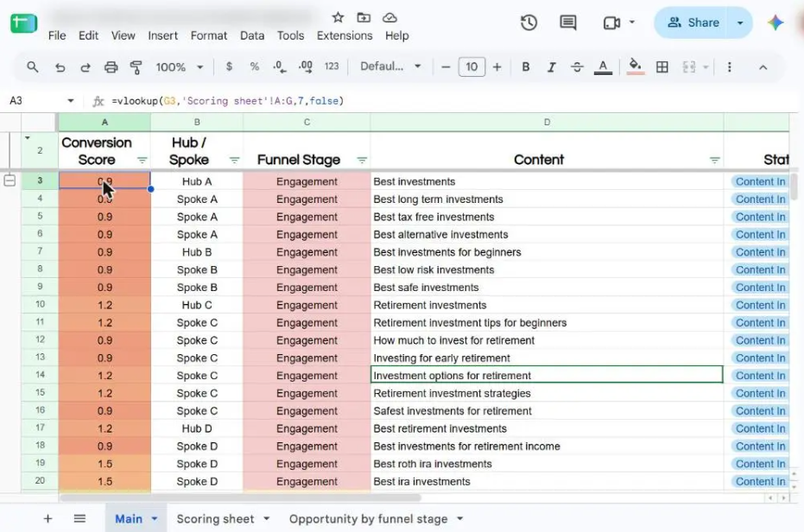The width and height of the screenshot is (804, 532).
Task: Toggle strikethrough formatting
Action: point(577,67)
